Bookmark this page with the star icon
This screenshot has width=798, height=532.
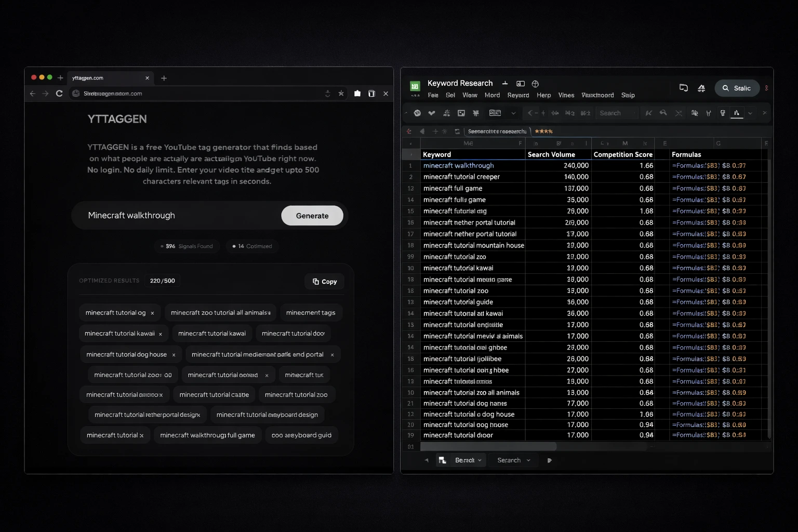pyautogui.click(x=341, y=94)
